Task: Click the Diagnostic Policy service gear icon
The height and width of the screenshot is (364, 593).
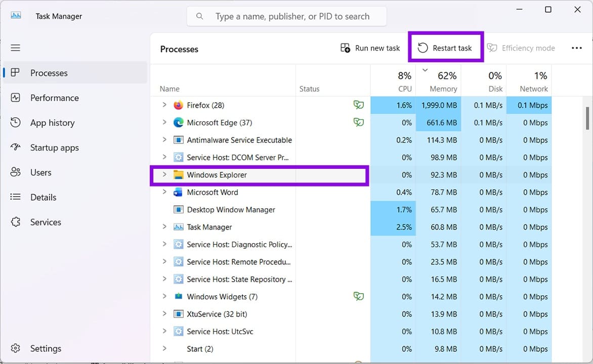Action: pyautogui.click(x=178, y=244)
